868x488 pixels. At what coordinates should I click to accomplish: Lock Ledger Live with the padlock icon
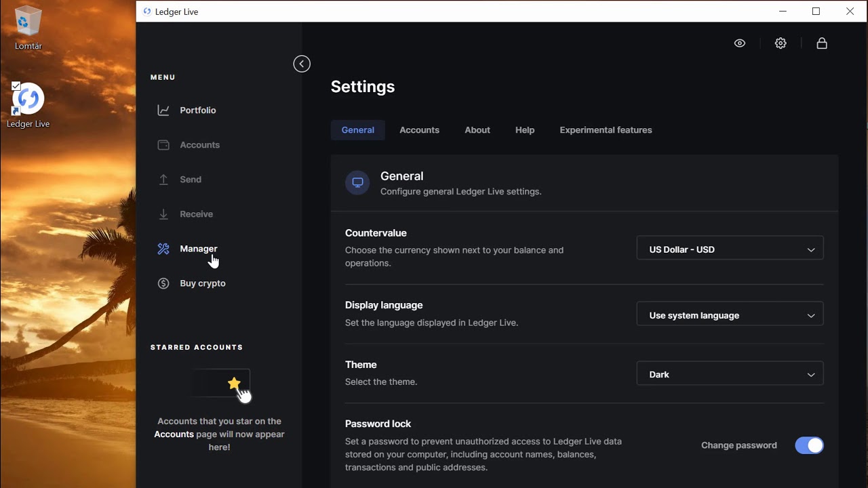[x=822, y=43]
